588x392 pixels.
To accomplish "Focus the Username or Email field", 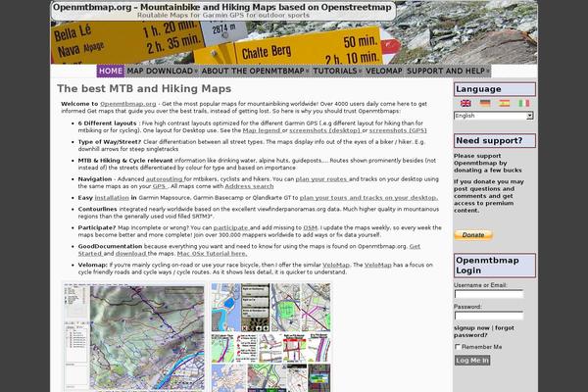I will [x=489, y=294].
